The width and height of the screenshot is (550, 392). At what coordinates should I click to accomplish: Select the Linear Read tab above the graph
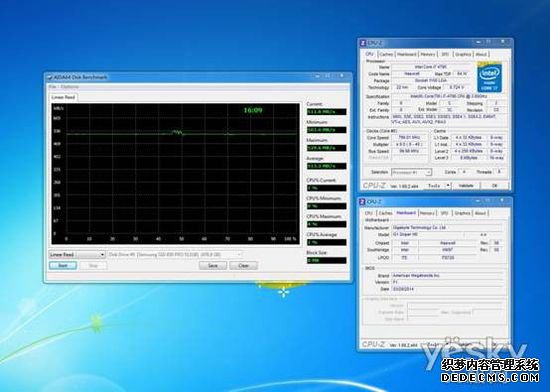pyautogui.click(x=63, y=97)
